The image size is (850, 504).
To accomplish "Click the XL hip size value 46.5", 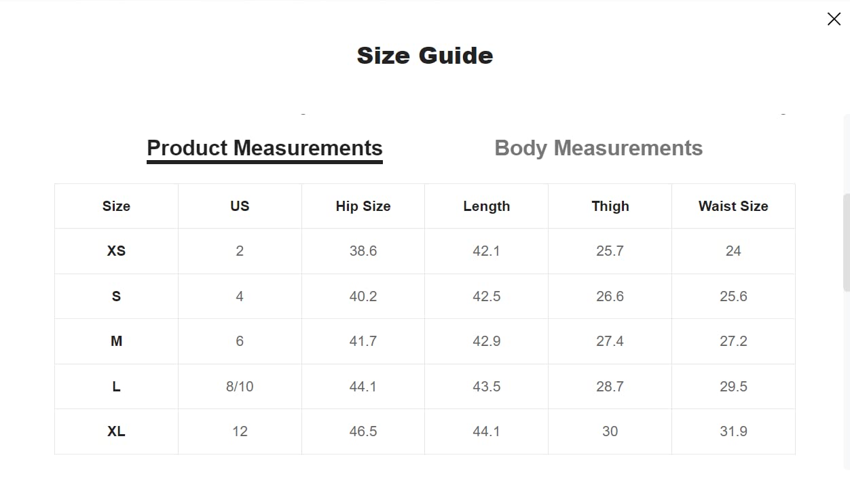I will coord(363,431).
